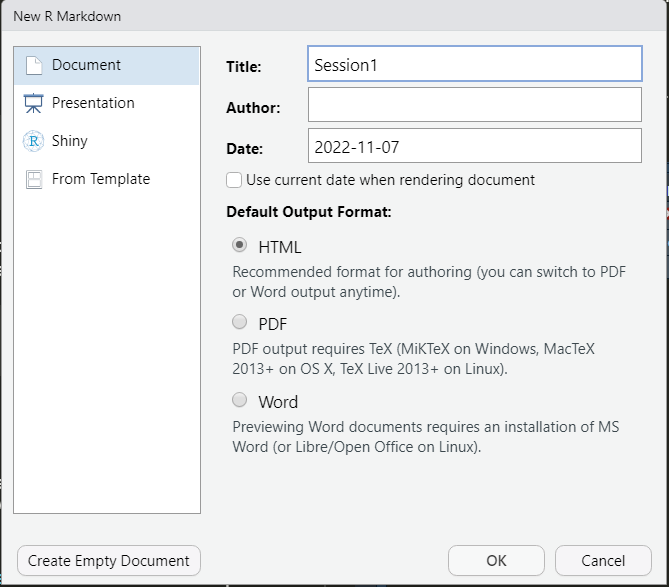Click the Presentation easel icon
Screen dimensions: 669x587
[x=33, y=103]
